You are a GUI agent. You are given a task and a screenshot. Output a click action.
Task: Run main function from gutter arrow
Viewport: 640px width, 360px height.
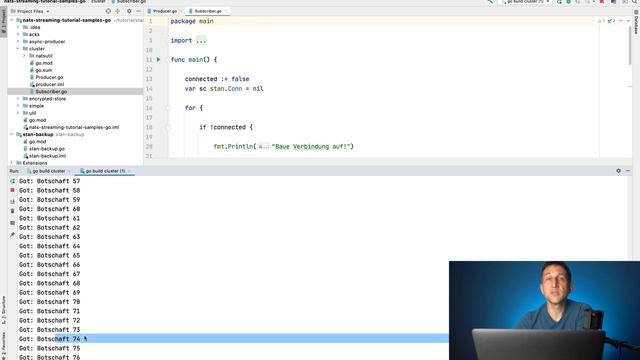158,60
